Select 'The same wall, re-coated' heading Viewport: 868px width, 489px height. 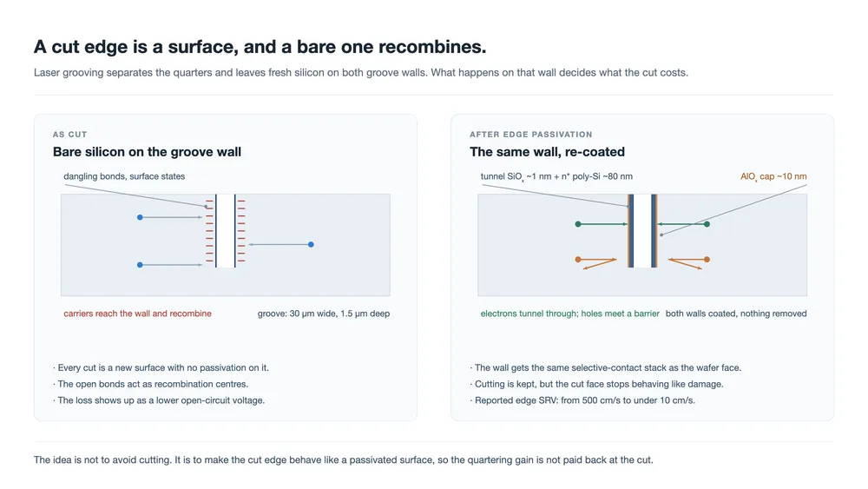coord(547,152)
